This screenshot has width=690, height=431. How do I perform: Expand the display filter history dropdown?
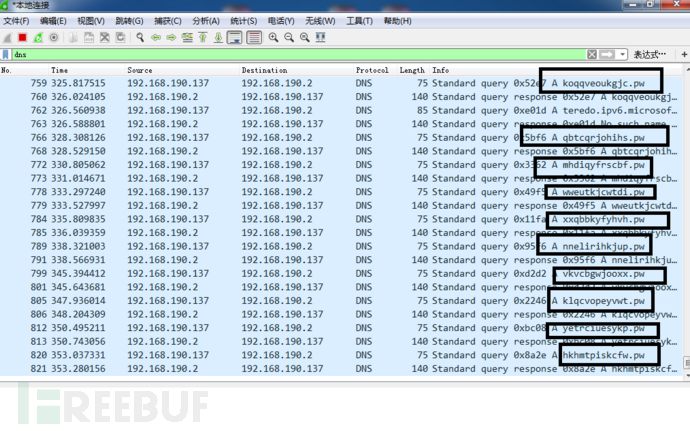[x=622, y=55]
